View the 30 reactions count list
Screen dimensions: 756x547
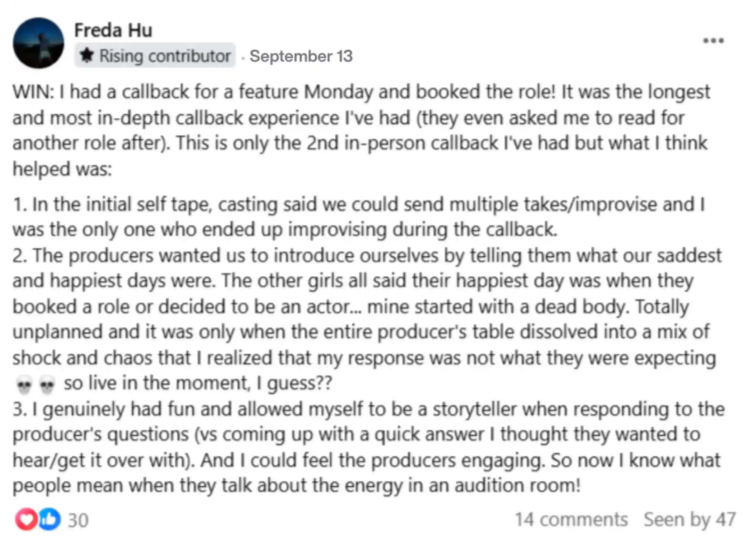point(78,520)
